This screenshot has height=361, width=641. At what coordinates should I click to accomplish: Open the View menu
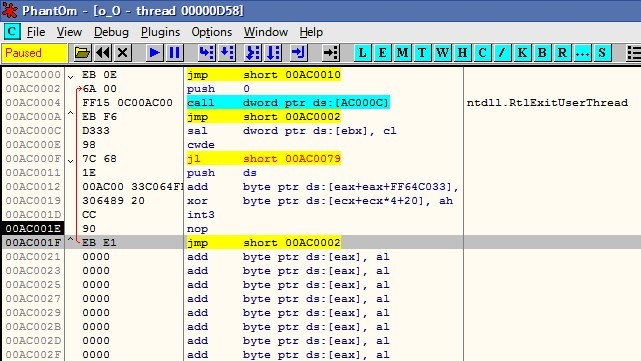pos(69,32)
